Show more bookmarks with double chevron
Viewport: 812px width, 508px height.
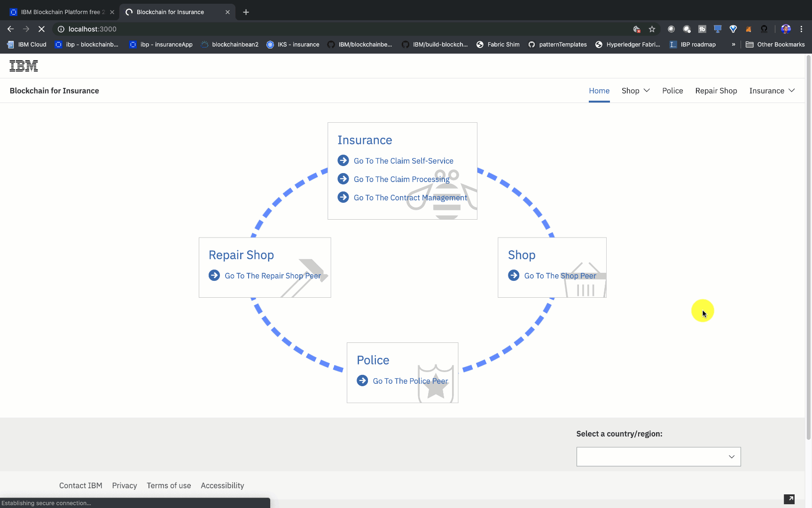point(733,44)
